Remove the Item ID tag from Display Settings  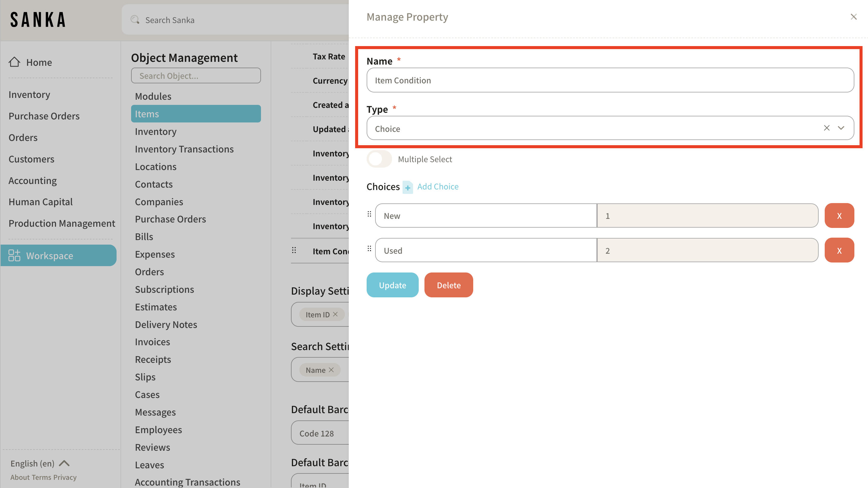(335, 314)
